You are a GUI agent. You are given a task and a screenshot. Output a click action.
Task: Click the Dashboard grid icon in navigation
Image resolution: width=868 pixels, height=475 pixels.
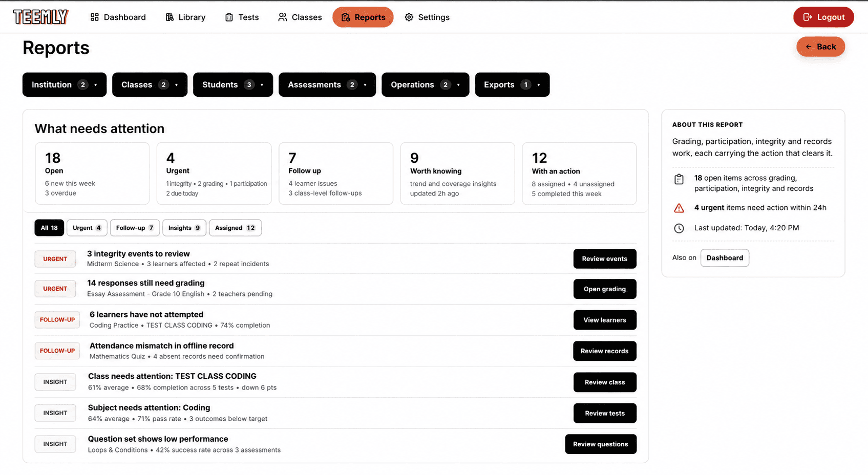click(95, 17)
